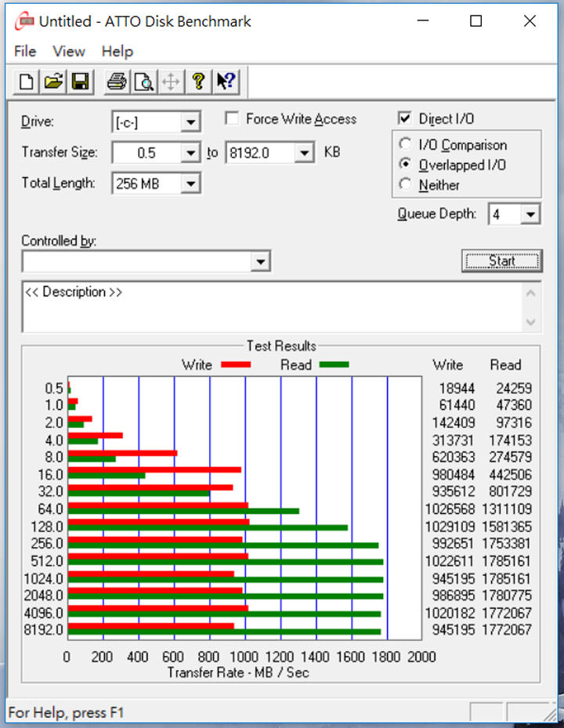The image size is (564, 728).
Task: Click the Print toolbar icon
Action: click(x=117, y=81)
